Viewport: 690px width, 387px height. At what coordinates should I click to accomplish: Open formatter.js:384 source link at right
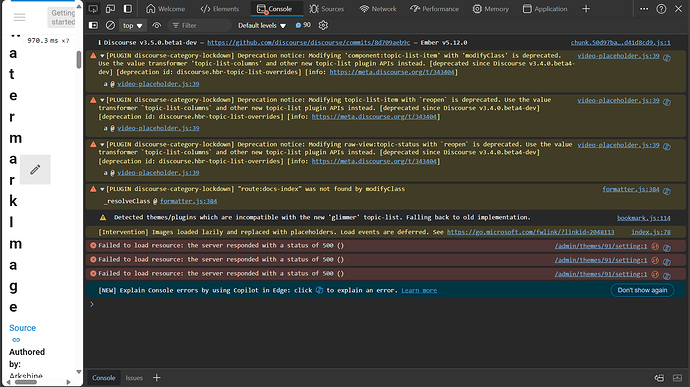click(x=631, y=189)
